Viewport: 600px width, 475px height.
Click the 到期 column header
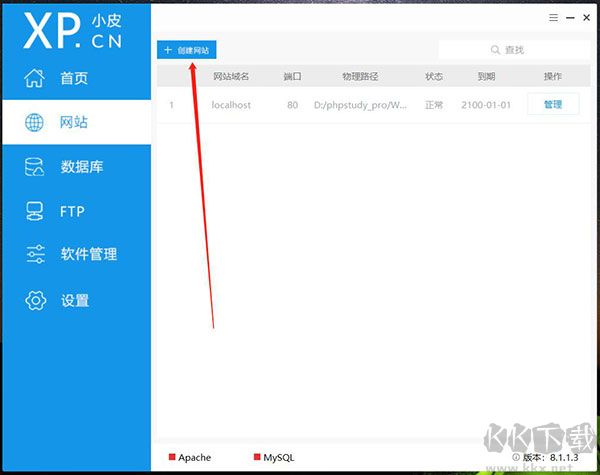486,77
